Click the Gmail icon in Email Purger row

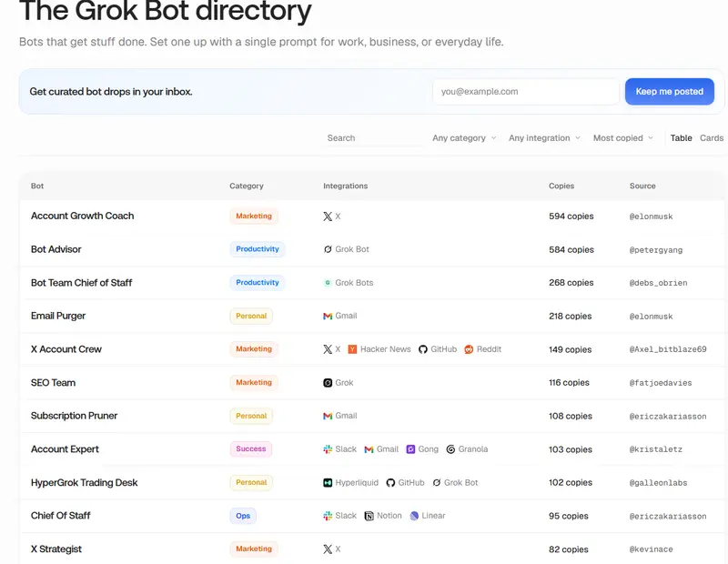(x=328, y=317)
